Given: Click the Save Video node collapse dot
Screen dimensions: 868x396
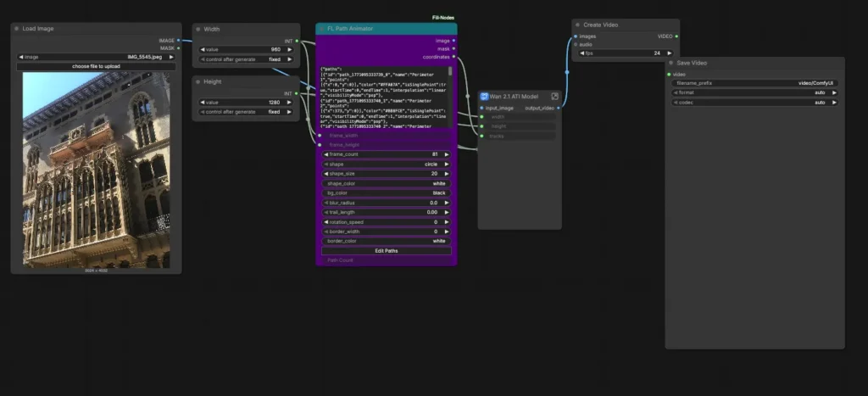Looking at the screenshot, I should 670,63.
